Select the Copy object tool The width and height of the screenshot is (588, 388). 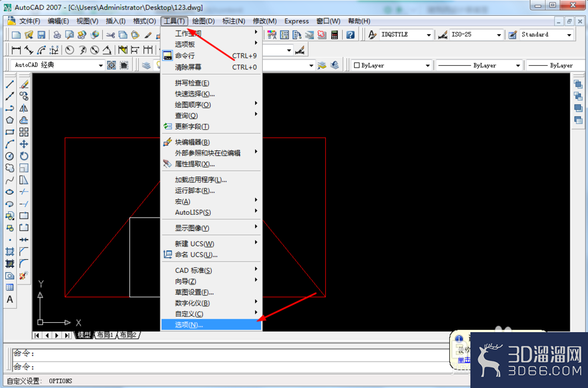[x=24, y=96]
